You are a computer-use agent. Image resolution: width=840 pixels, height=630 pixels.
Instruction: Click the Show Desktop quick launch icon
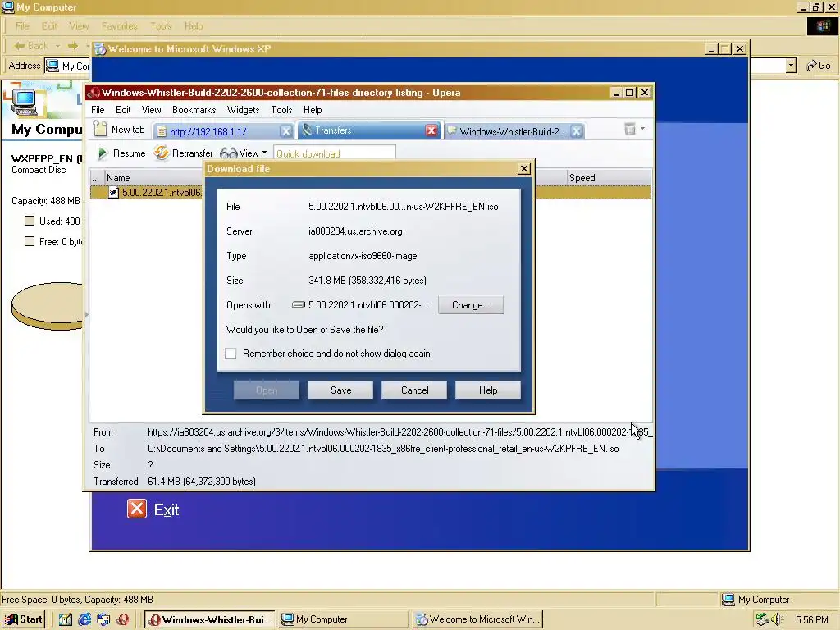(66, 620)
